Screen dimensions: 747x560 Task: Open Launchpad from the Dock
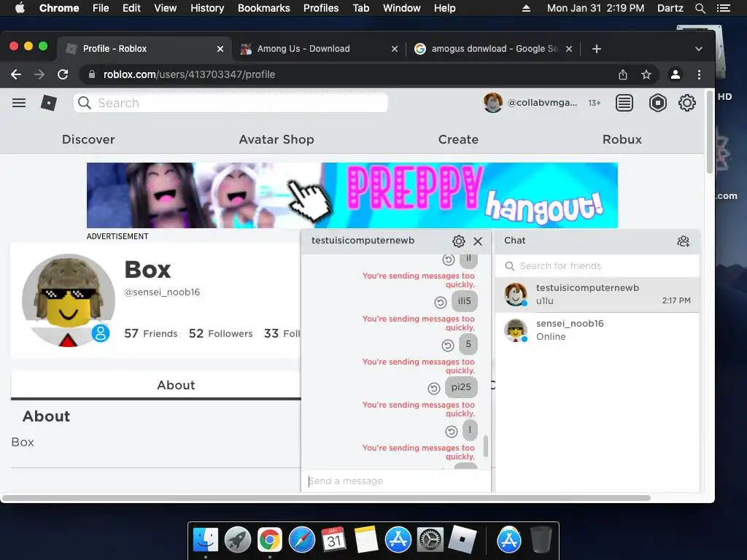tap(237, 540)
